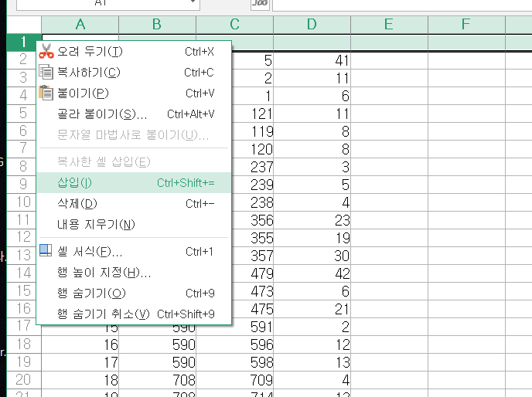
Task: Open 행 높이 지정(H)... row height
Action: tap(134, 272)
